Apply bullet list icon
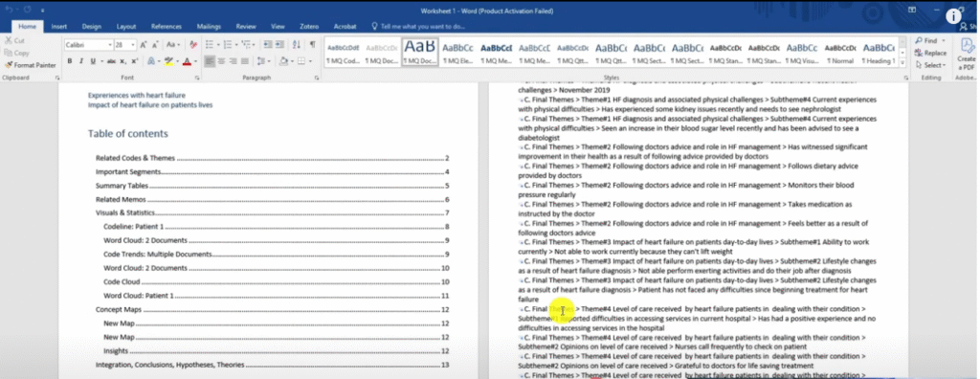The width and height of the screenshot is (980, 379). pyautogui.click(x=210, y=45)
